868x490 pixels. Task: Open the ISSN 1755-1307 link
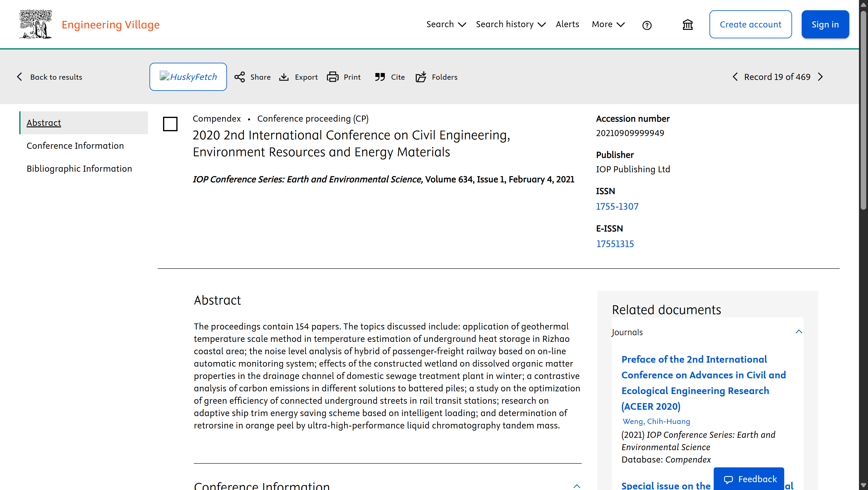click(617, 206)
